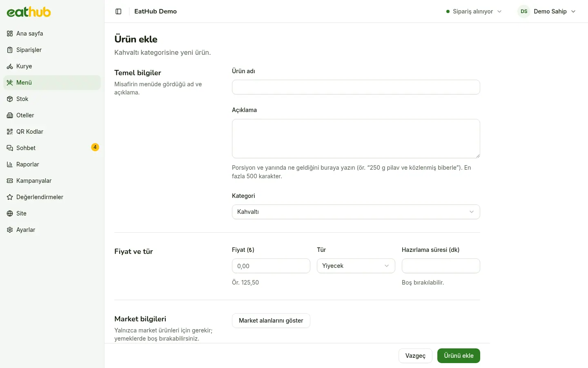The image size is (588, 368).
Task: Toggle the sidebar panel icon
Action: [118, 11]
